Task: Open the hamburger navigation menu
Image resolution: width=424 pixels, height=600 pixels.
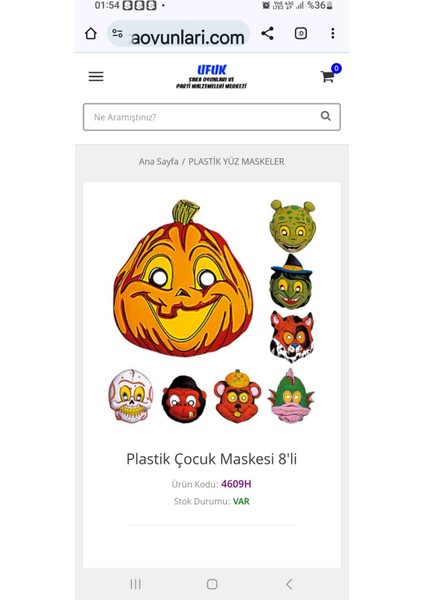Action: (x=96, y=77)
